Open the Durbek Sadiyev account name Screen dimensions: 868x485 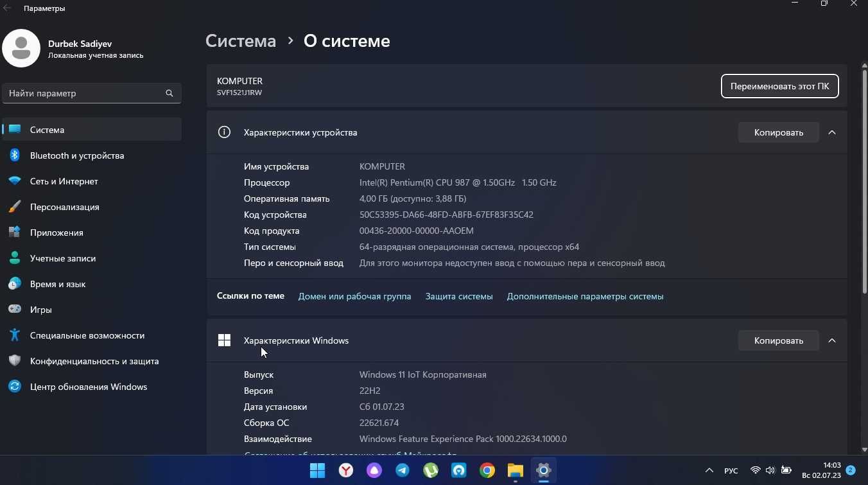click(x=80, y=44)
